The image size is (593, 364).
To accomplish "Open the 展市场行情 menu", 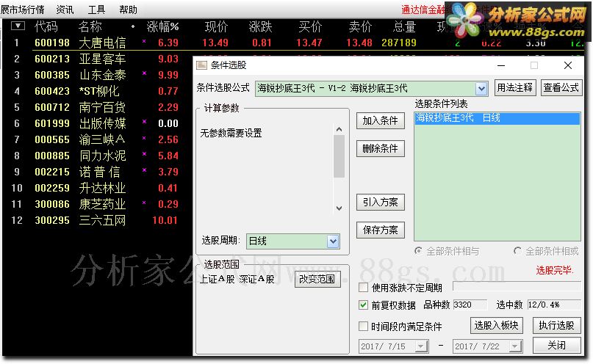I will [22, 10].
